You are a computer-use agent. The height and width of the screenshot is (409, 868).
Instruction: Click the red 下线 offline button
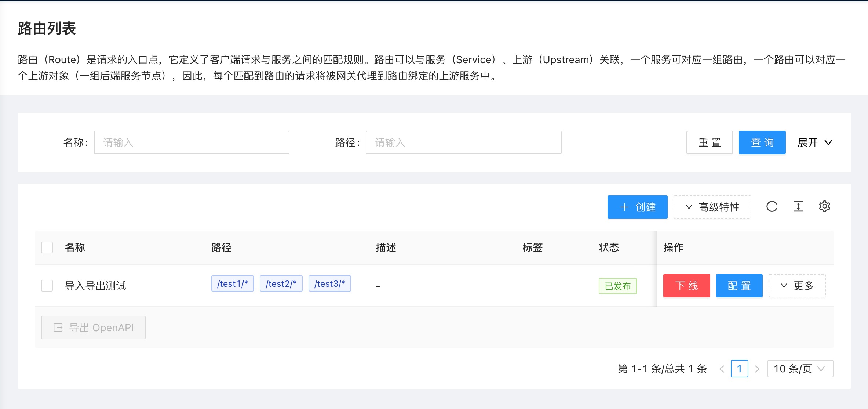pos(686,286)
